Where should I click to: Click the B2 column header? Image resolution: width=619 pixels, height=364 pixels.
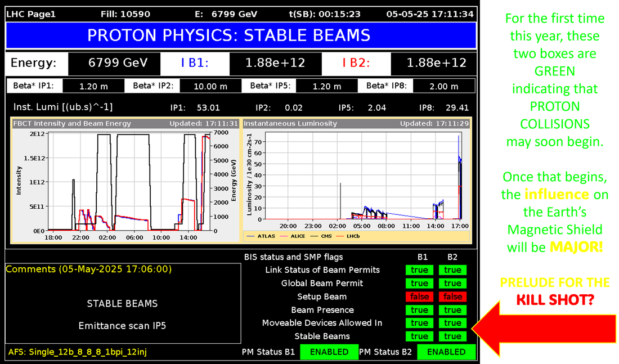(452, 257)
